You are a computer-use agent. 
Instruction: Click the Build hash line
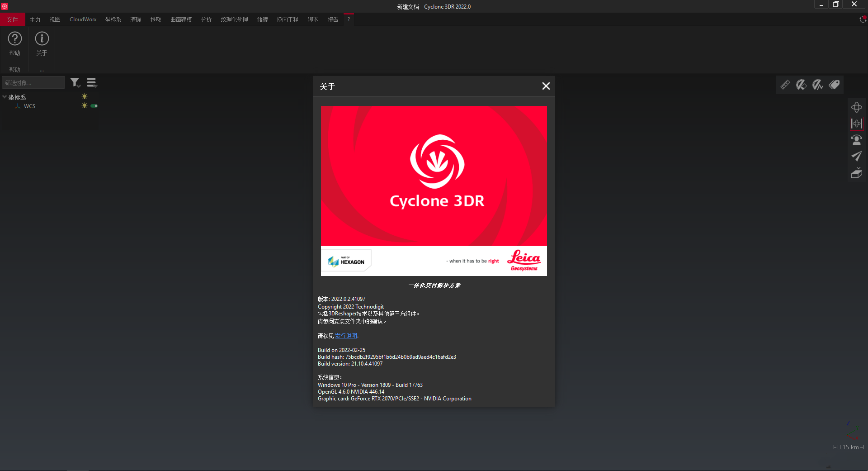tap(387, 357)
